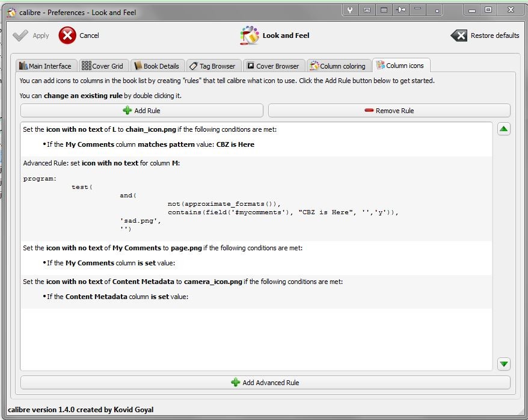This screenshot has height=420, width=528.
Task: Move selected rule down with green arrow
Action: click(504, 364)
